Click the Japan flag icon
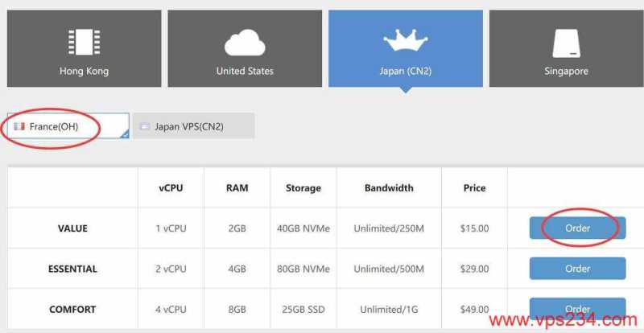Image resolution: width=644 pixels, height=333 pixels. (145, 126)
